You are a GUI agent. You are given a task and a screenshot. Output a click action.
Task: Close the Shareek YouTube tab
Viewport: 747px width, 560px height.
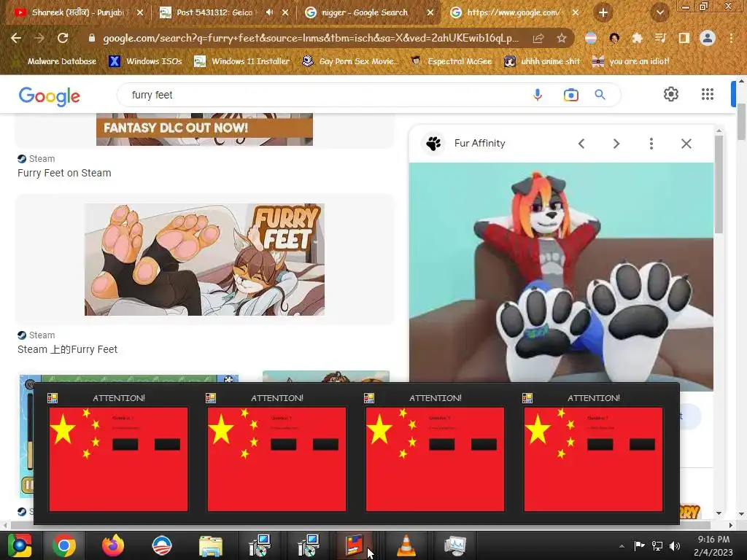(139, 12)
